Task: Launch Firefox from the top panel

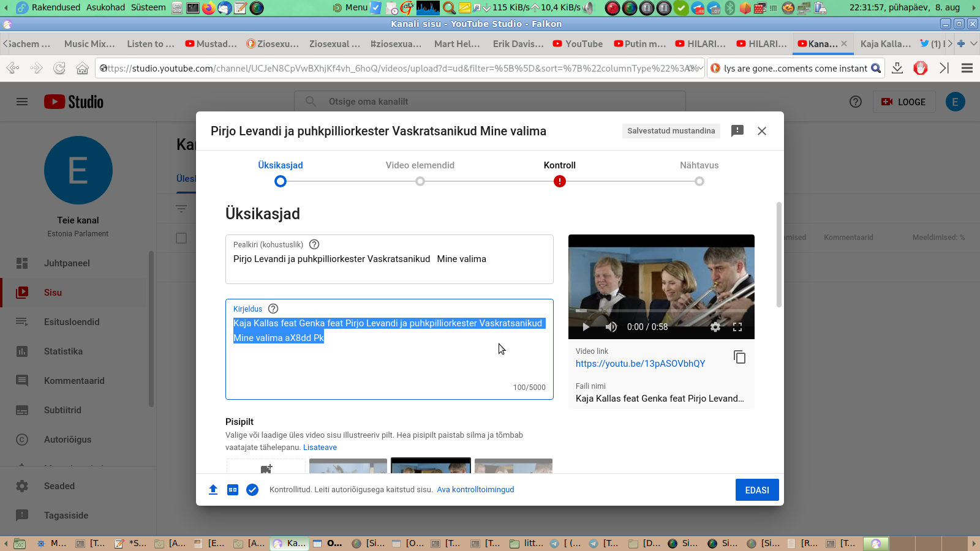Action: pyautogui.click(x=209, y=8)
